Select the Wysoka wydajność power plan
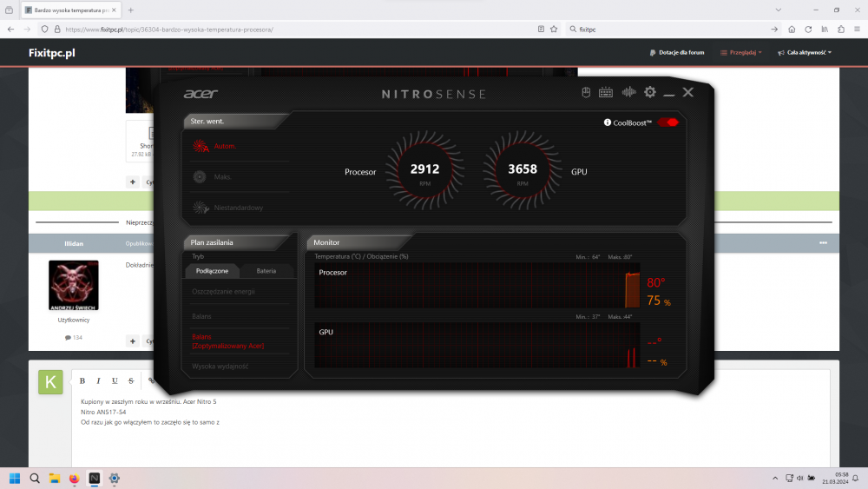The height and width of the screenshot is (489, 868). [220, 367]
